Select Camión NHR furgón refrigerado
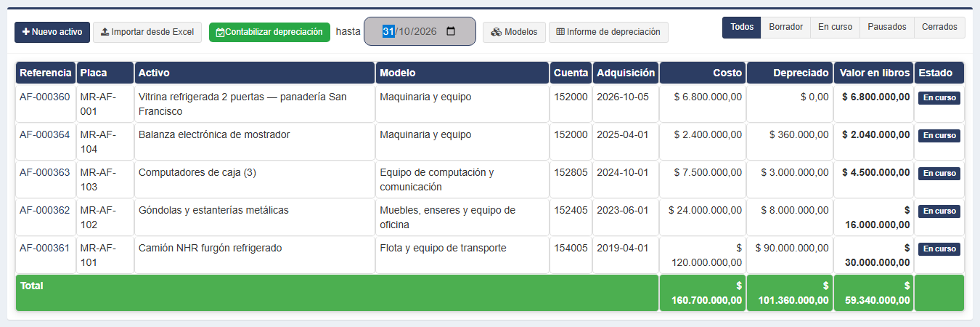 coord(210,248)
